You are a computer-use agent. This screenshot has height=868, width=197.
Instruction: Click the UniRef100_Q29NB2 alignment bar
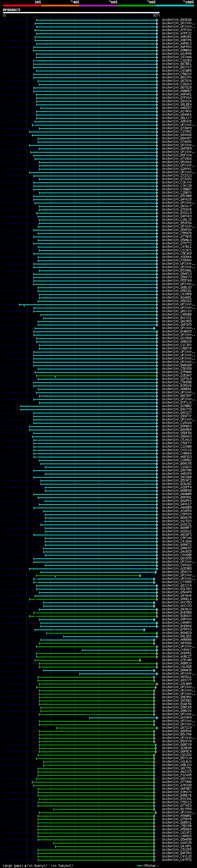[x=89, y=406]
